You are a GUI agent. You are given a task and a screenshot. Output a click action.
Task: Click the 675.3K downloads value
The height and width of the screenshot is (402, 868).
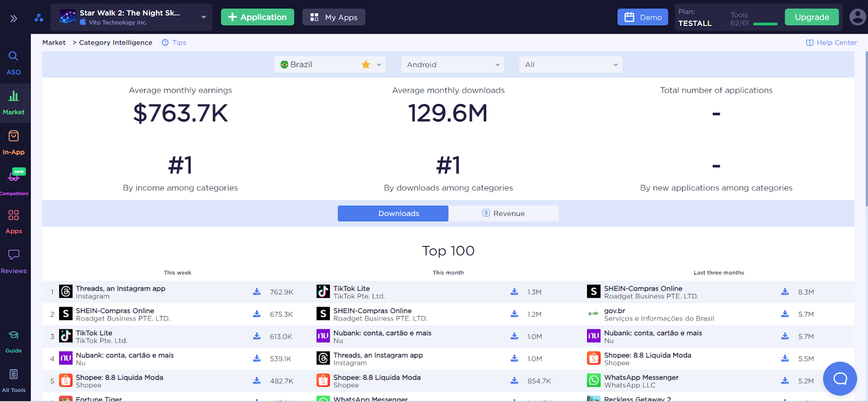(x=282, y=314)
